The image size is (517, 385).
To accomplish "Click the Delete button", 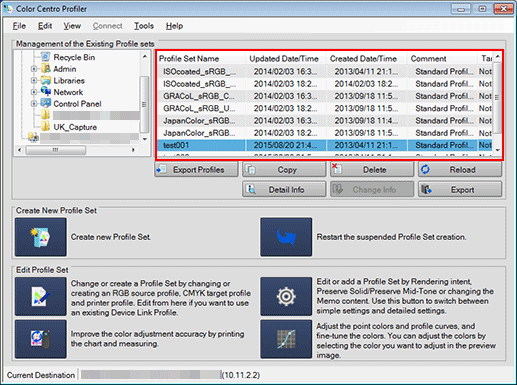I will [x=372, y=170].
